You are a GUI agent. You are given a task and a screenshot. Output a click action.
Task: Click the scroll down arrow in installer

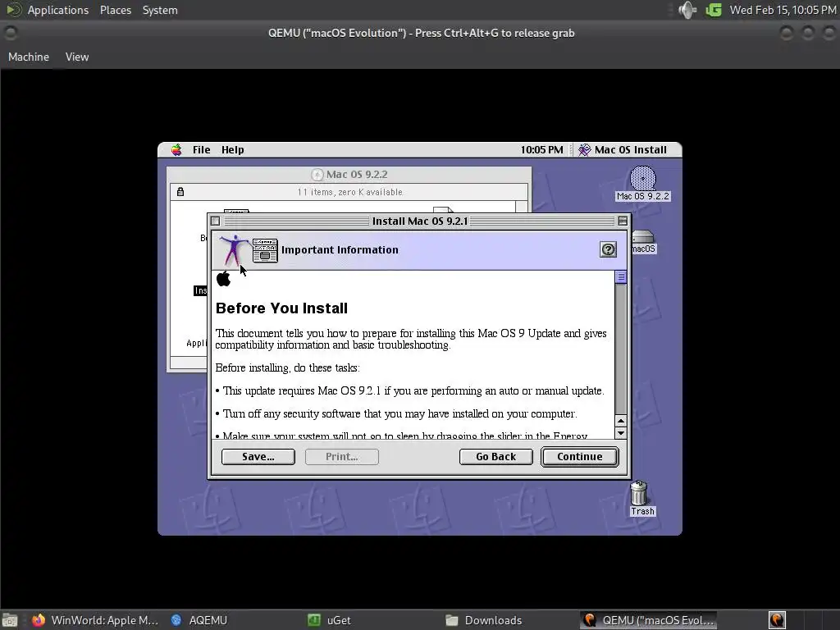(x=621, y=433)
